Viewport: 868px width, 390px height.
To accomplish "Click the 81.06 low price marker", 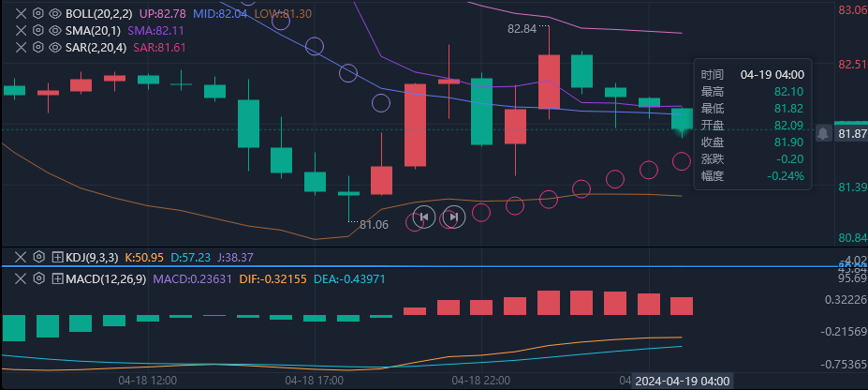I will point(375,225).
